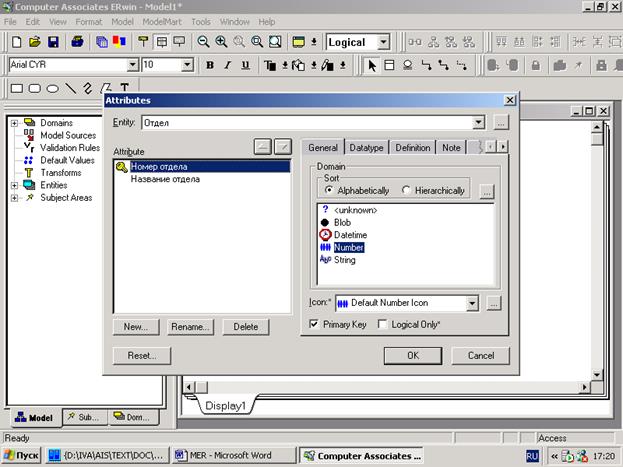Viewport: 623px width, 467px height.
Task: Click the Open folder toolbar icon
Action: 35,42
